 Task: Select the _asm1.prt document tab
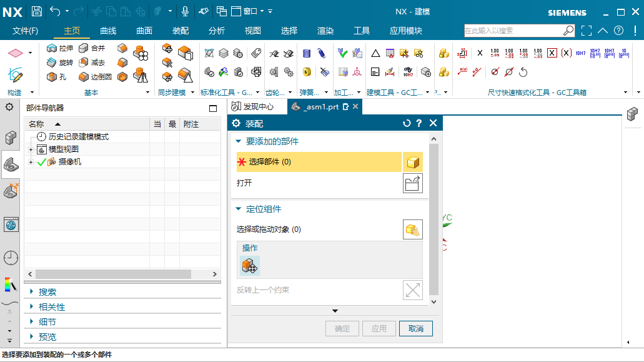tap(320, 106)
